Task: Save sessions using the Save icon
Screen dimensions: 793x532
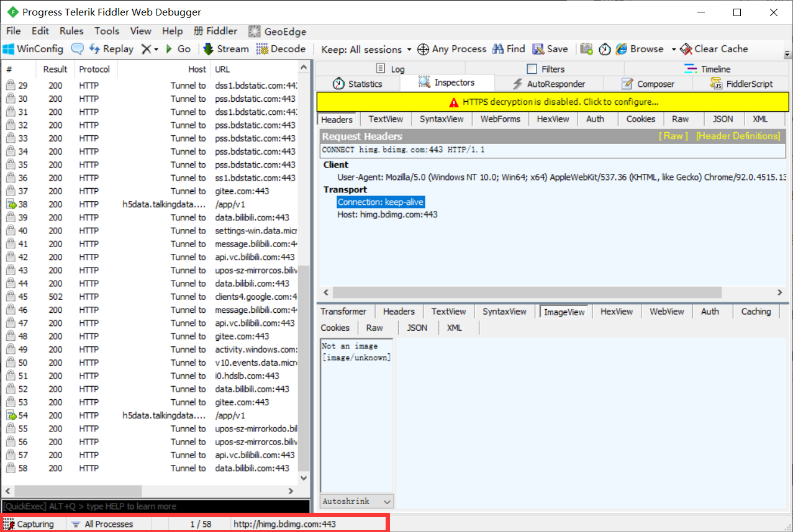Action: pyautogui.click(x=549, y=49)
